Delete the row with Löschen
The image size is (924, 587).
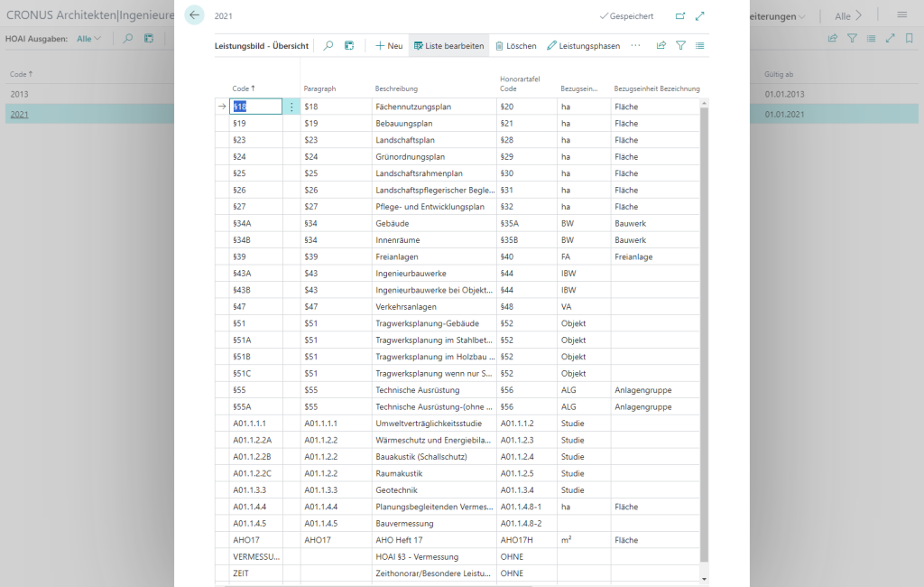click(515, 45)
